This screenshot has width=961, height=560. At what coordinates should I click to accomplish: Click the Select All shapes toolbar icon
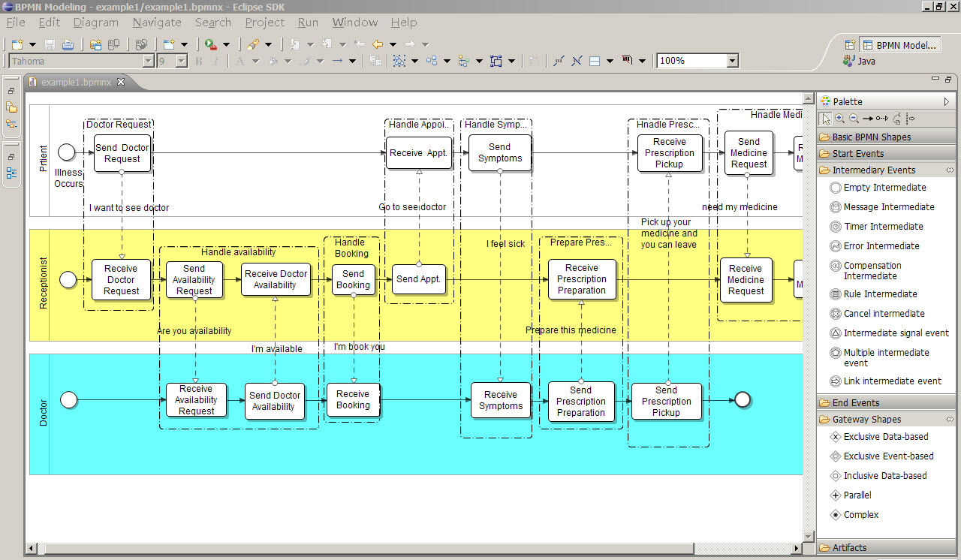[x=399, y=61]
